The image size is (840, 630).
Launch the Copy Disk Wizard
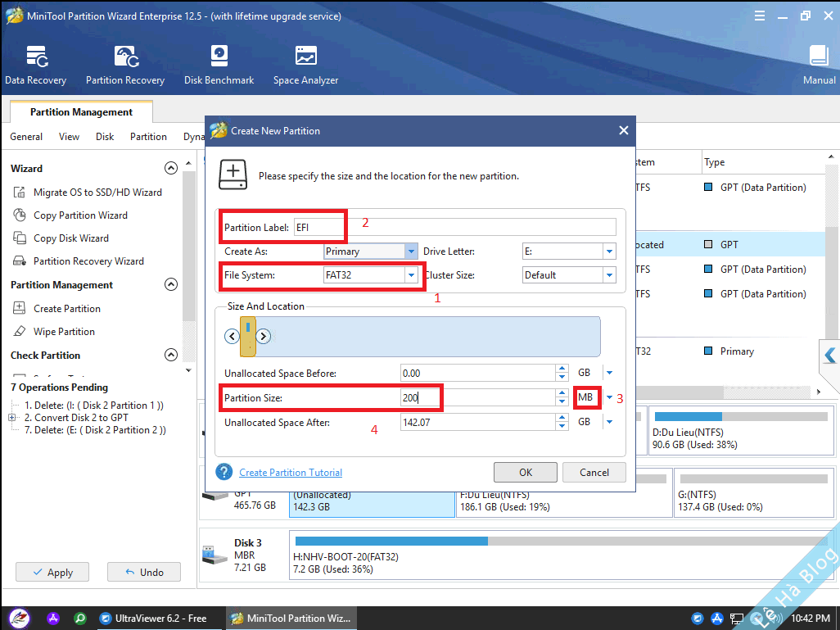70,238
